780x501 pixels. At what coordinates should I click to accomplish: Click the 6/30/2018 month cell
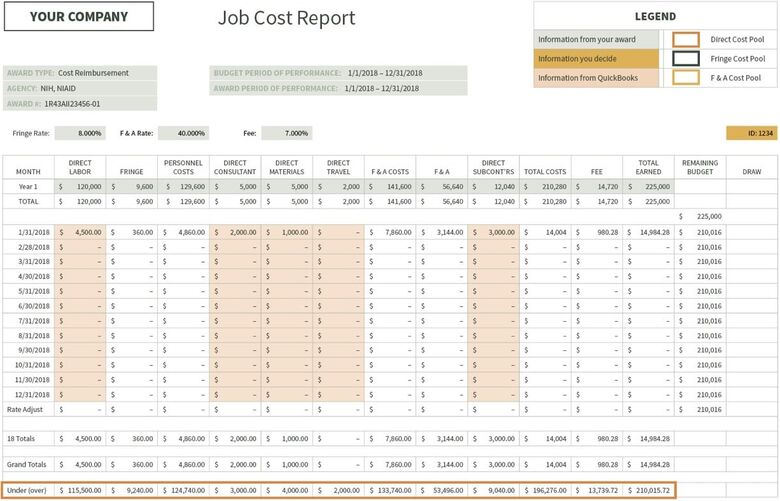pos(28,306)
